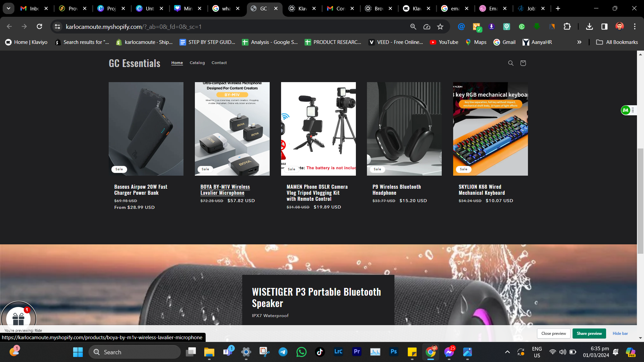This screenshot has height=362, width=644.
Task: Open WISETIGER P3 Portable Bluetooth Speaker heading
Action: (x=316, y=298)
